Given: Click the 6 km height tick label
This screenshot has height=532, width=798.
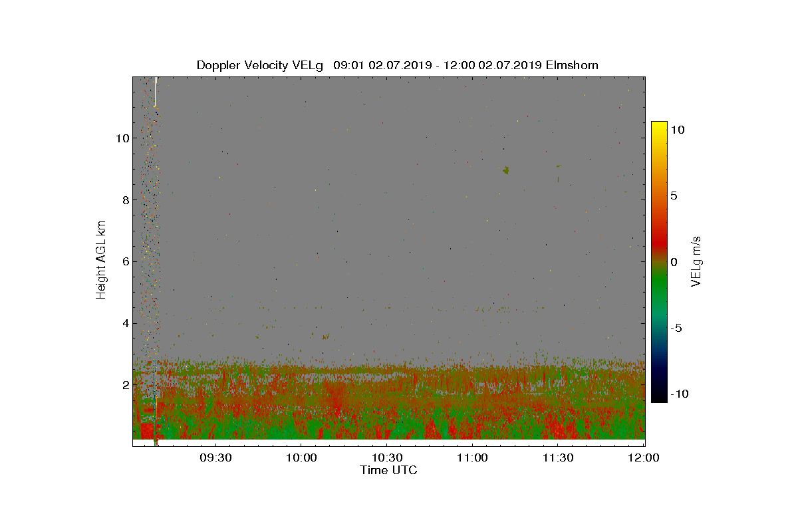Looking at the screenshot, I should point(124,262).
